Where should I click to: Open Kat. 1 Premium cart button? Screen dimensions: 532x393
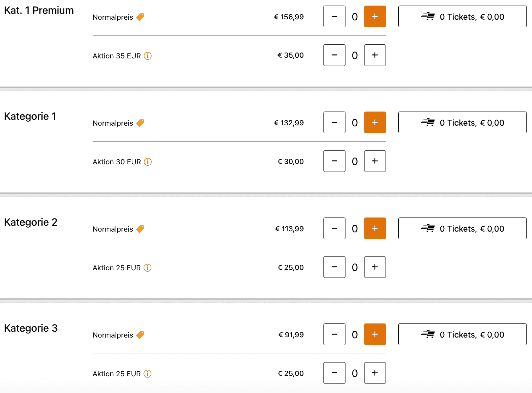(462, 16)
